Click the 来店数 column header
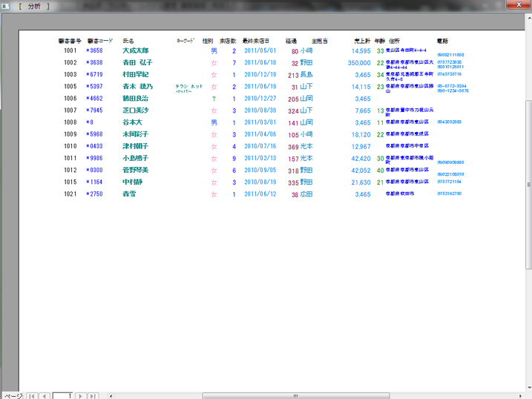Viewport: 532px width, 399px height. 228,41
